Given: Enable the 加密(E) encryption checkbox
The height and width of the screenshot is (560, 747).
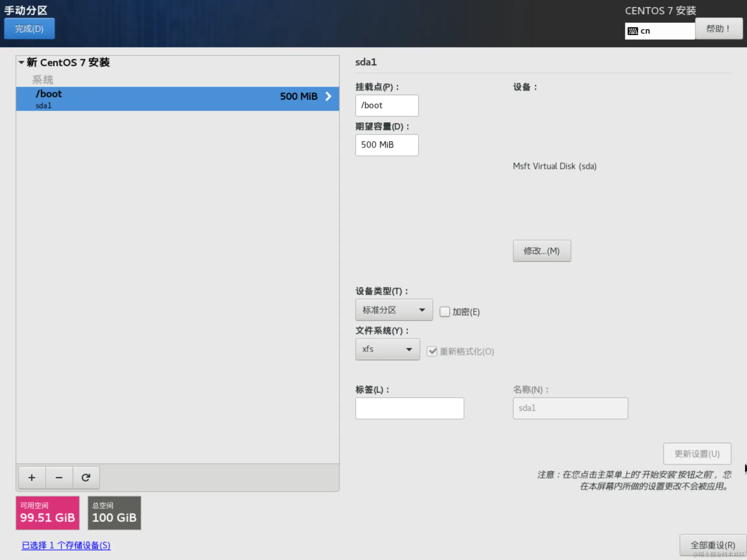Looking at the screenshot, I should (445, 311).
